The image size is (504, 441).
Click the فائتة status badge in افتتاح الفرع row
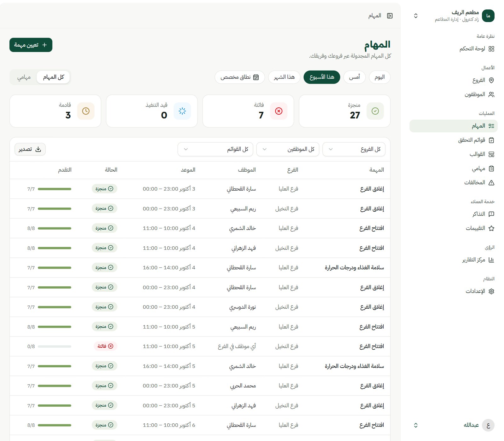tap(106, 346)
